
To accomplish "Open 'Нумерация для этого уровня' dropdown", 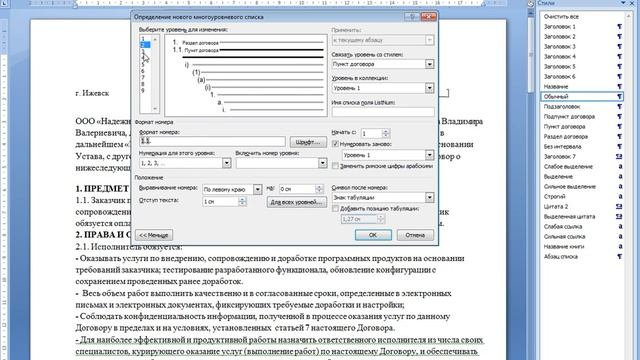I will pyautogui.click(x=227, y=163).
